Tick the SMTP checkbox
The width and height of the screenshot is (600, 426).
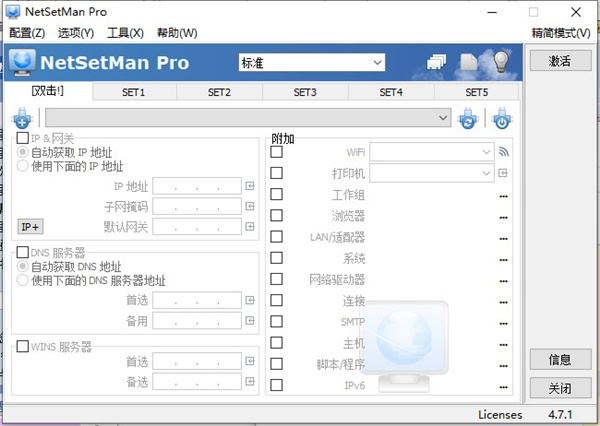click(x=276, y=321)
